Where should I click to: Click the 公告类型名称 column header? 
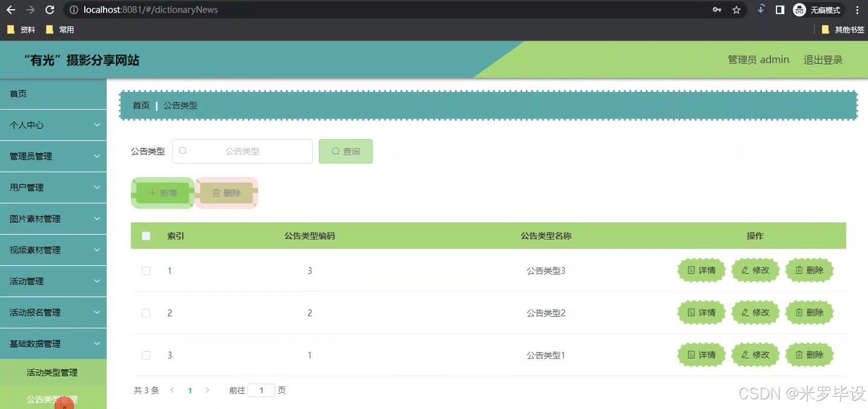tap(546, 236)
